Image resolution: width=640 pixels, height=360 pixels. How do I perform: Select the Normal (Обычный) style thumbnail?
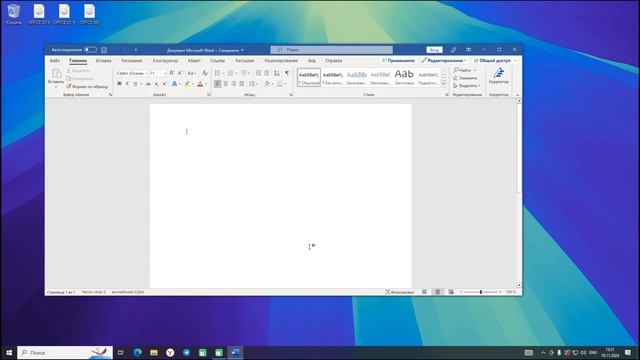(309, 77)
